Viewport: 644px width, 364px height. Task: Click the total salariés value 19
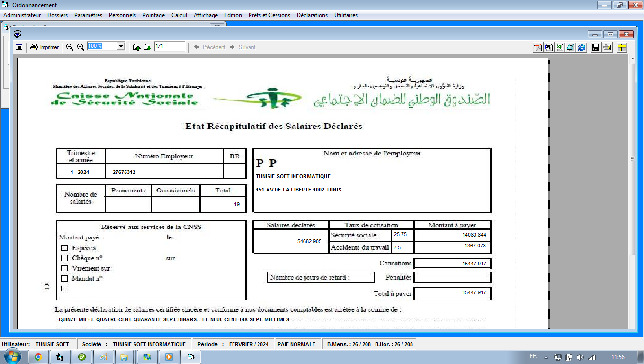[x=237, y=205]
